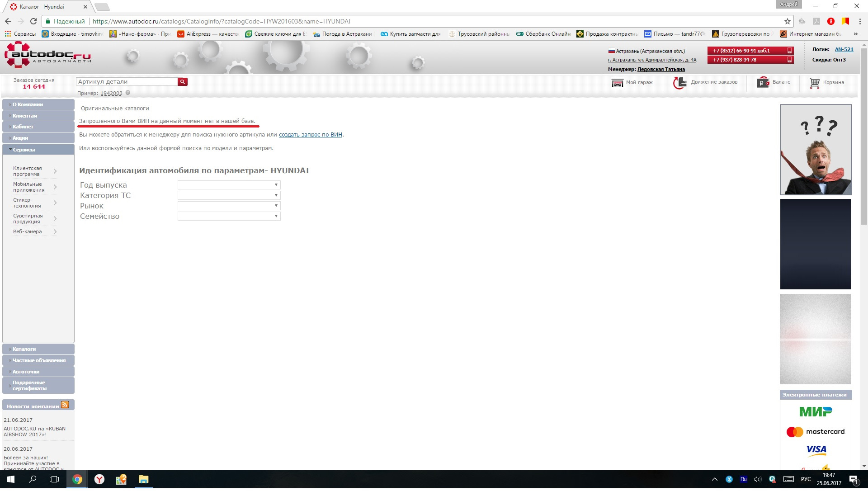Open the Yandex browser taskbar icon
This screenshot has height=491, width=868.
[99, 480]
